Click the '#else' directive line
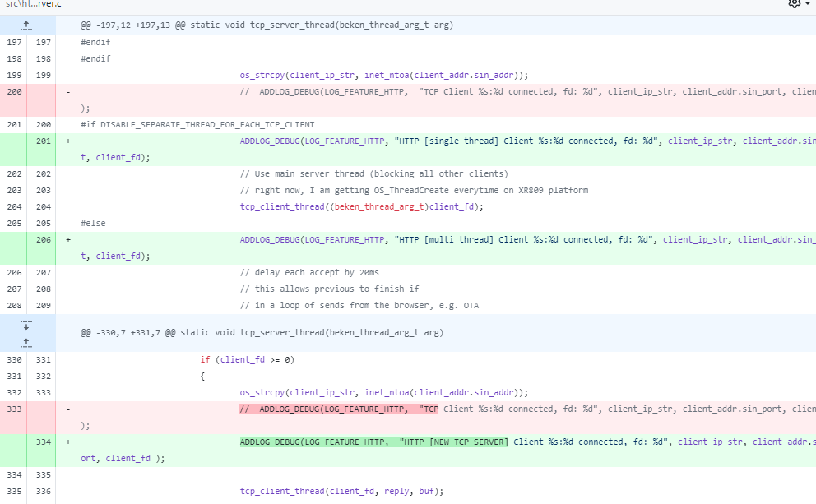Screen dimensions: 816x504 [93, 223]
